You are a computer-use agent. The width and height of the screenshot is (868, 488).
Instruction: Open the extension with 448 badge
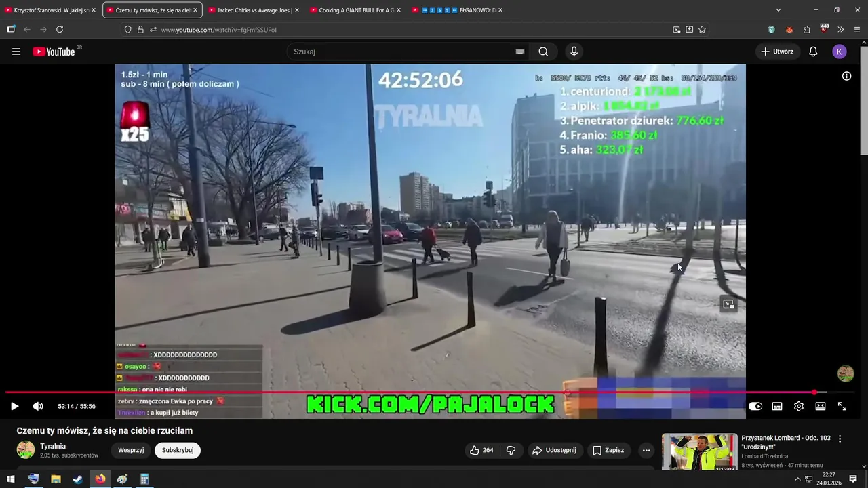[824, 29]
